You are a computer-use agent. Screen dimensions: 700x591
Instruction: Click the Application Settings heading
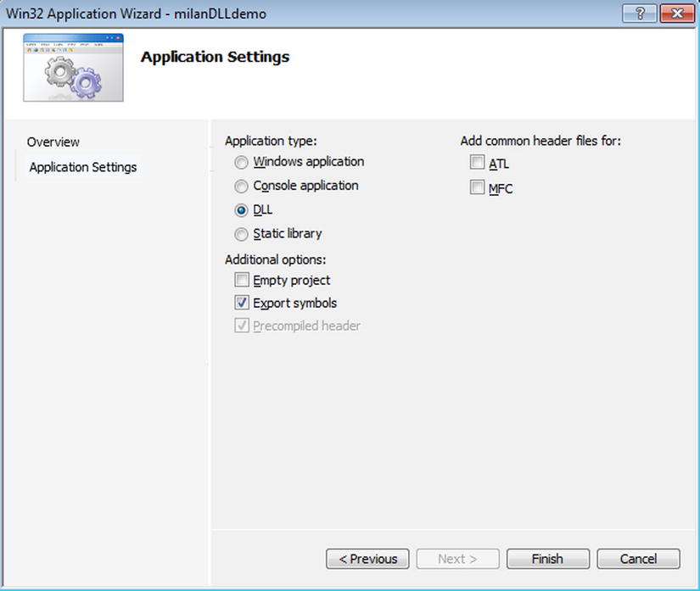(x=216, y=57)
